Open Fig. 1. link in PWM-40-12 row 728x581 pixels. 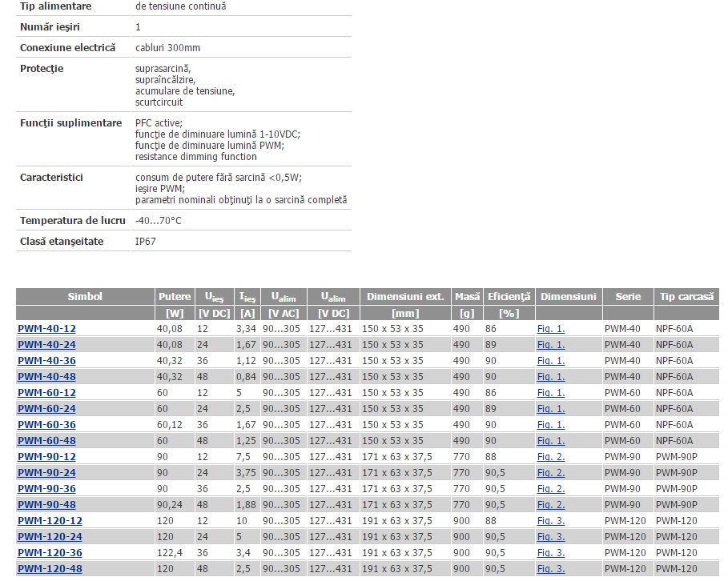click(x=551, y=329)
